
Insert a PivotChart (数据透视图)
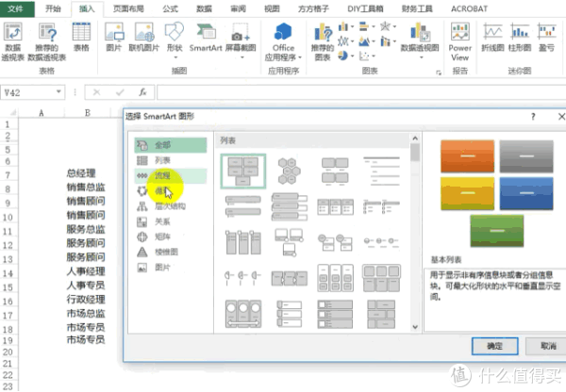[420, 40]
